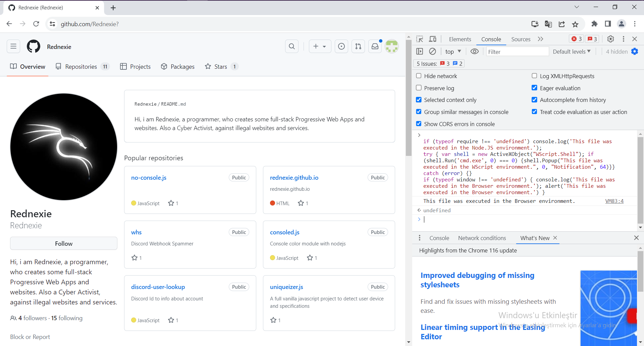Click the Rednexie profile avatar image
Viewport: 644px width, 346px height.
pyautogui.click(x=64, y=147)
